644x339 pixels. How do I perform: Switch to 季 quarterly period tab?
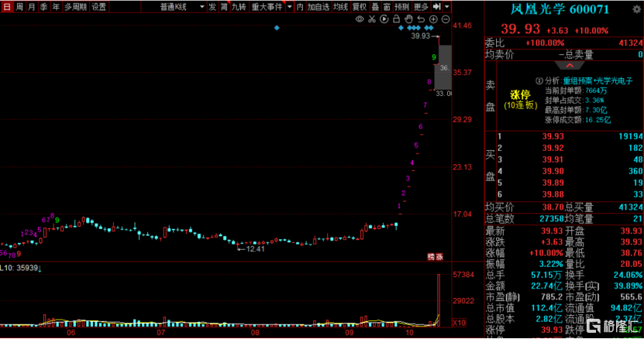[44, 6]
